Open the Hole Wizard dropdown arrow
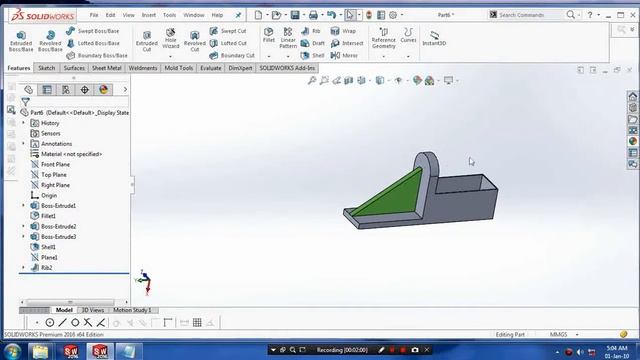 (171, 56)
